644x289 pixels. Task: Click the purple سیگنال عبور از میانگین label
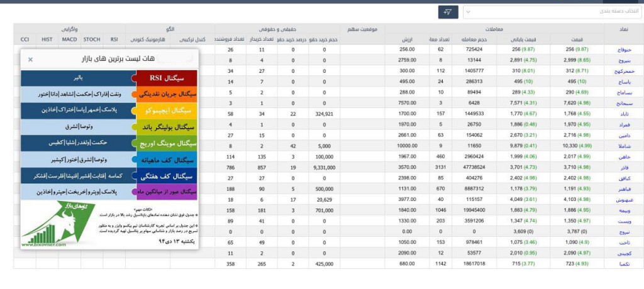(166, 192)
